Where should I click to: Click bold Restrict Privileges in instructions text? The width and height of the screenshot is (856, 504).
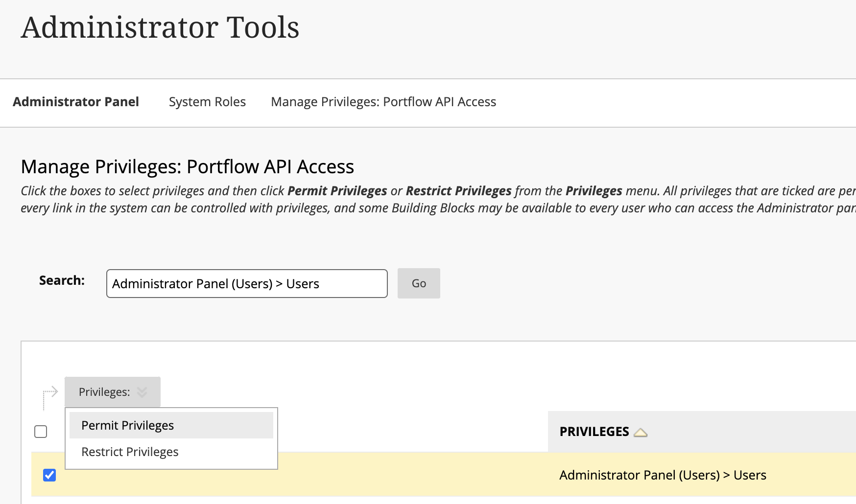(x=458, y=191)
